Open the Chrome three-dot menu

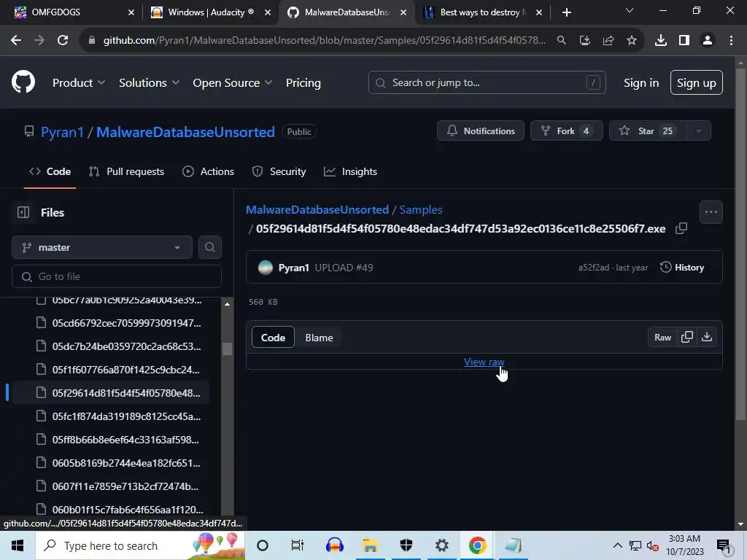point(731,41)
